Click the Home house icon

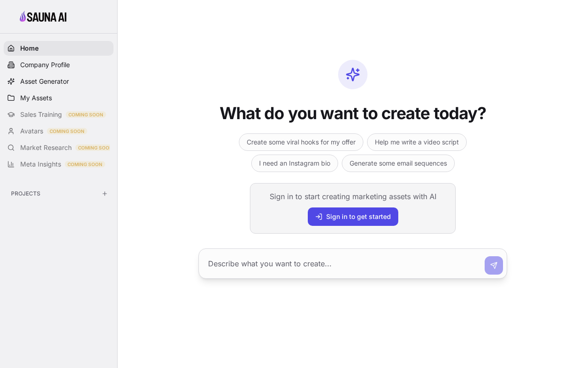click(x=11, y=48)
